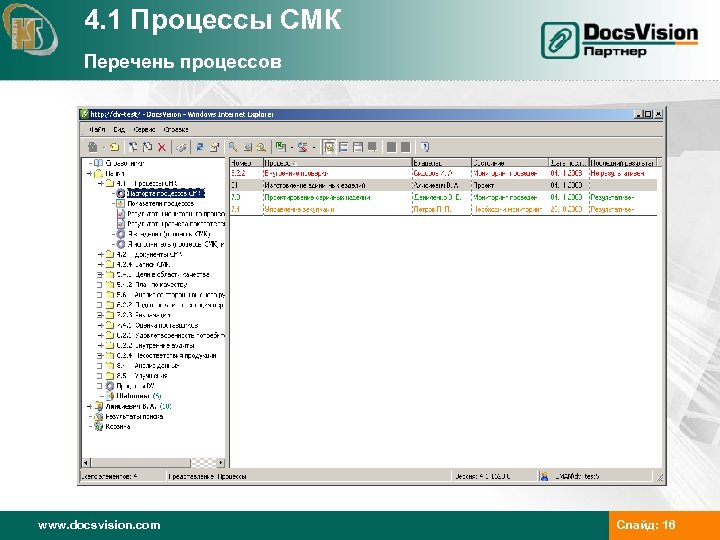Expand the 4.2 Документы СМК folder
720x540 pixels.
tap(101, 254)
